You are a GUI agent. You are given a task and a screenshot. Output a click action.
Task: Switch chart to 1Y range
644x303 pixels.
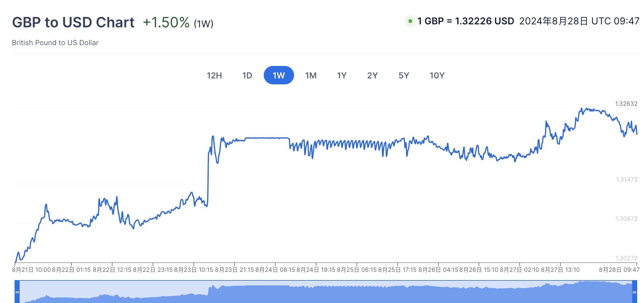(342, 75)
